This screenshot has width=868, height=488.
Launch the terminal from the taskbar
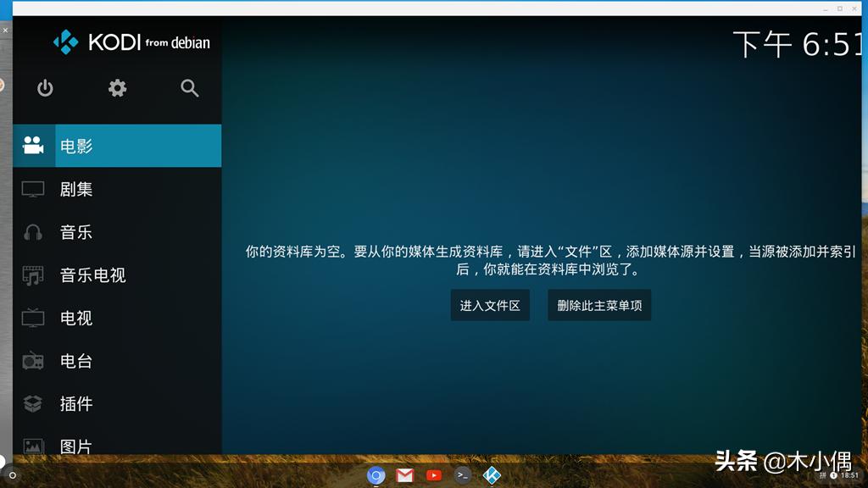tap(461, 475)
